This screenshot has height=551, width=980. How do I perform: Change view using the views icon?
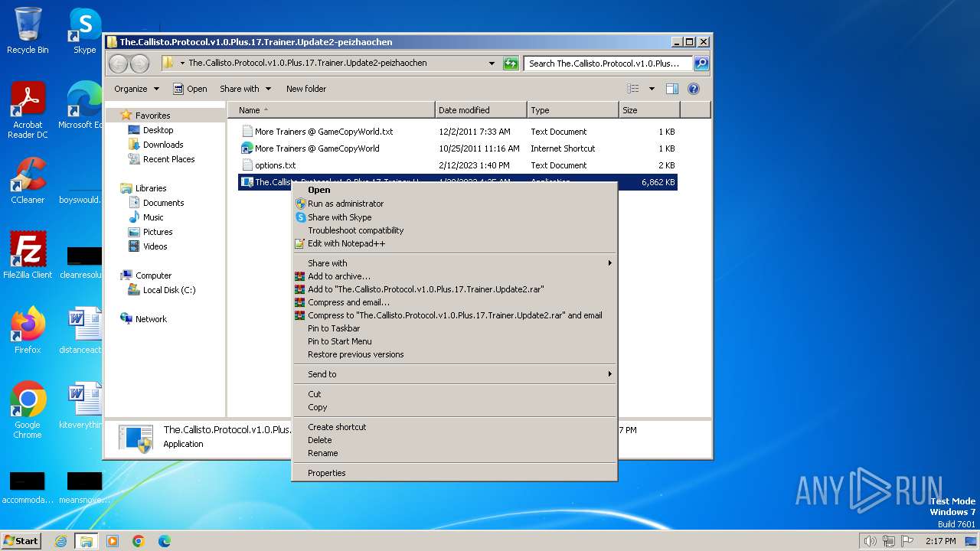pos(633,89)
